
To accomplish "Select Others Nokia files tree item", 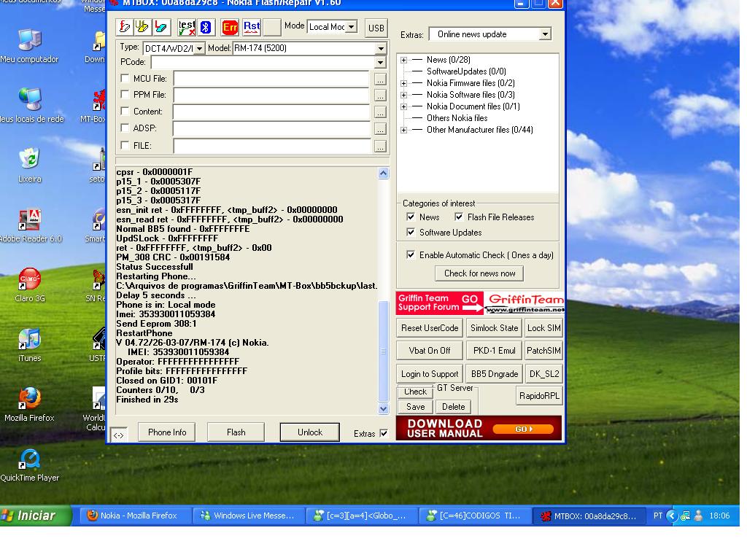I will point(457,118).
